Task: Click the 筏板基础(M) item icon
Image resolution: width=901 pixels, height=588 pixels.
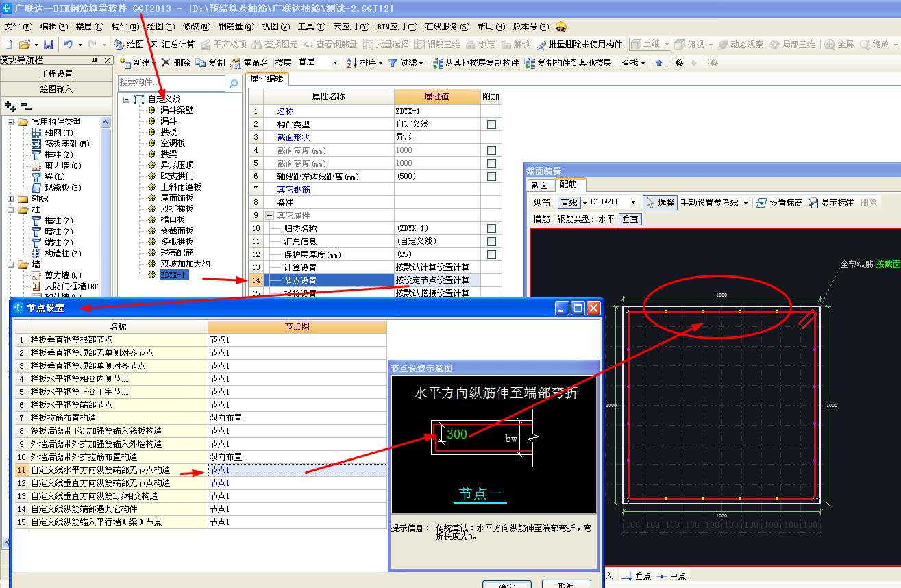Action: (36, 144)
